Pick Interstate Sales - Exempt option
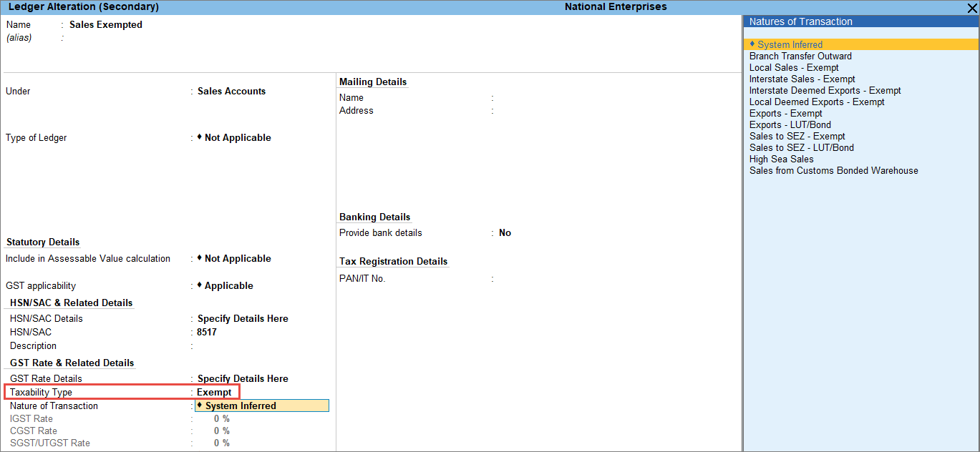This screenshot has width=980, height=452. (x=802, y=79)
